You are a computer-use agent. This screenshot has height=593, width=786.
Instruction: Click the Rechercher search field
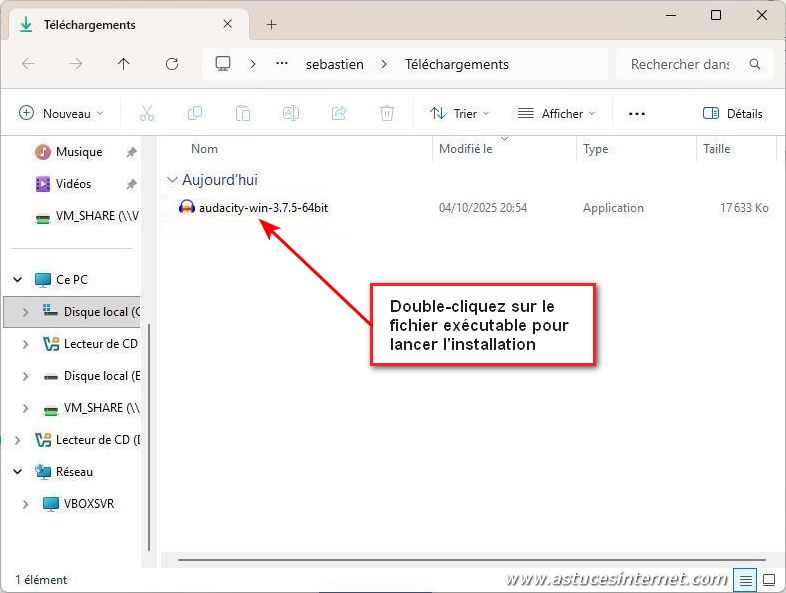click(x=680, y=64)
